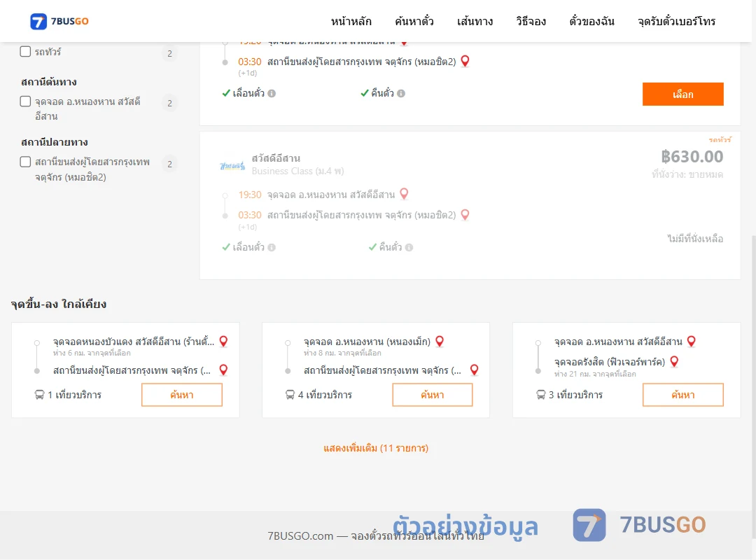Viewport: 756px width, 560px height.
Task: Click the สถานีต้นทาง filter heading
Action: 49,82
